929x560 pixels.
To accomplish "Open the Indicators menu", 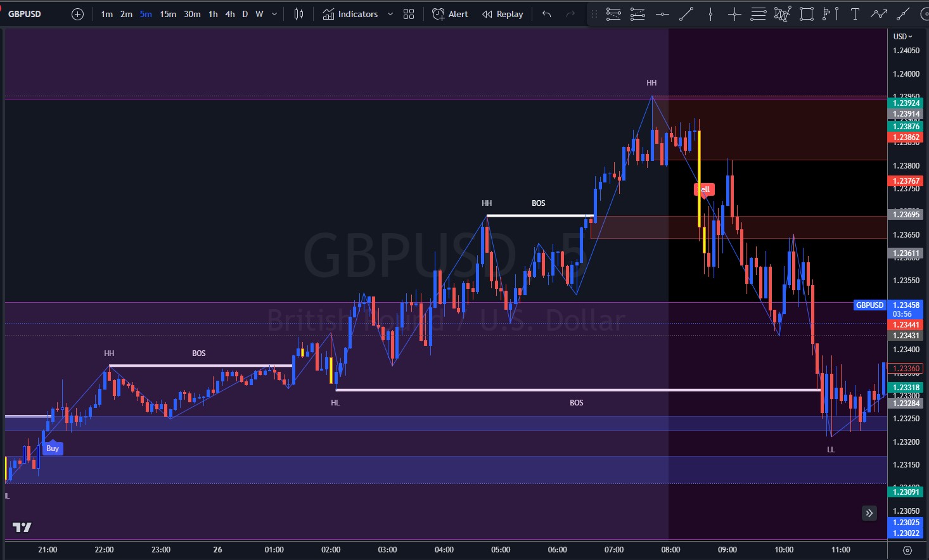I will [350, 14].
